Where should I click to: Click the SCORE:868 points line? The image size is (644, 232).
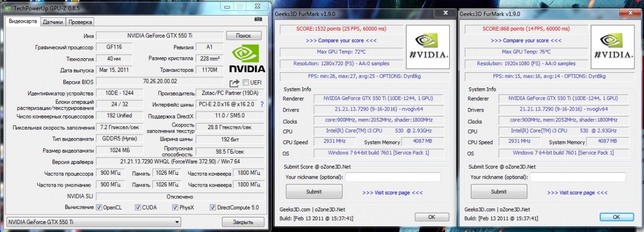point(526,29)
